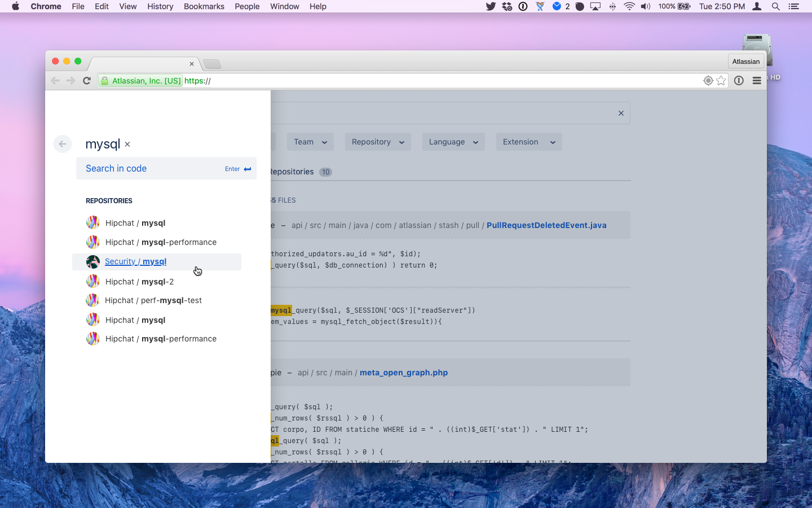
Task: Open the Bookmarks menu
Action: click(204, 6)
